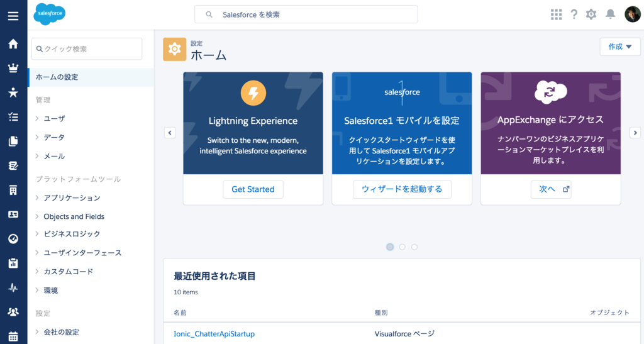Viewport: 644px width, 344px height.
Task: Select the first carousel page dot
Action: point(390,247)
